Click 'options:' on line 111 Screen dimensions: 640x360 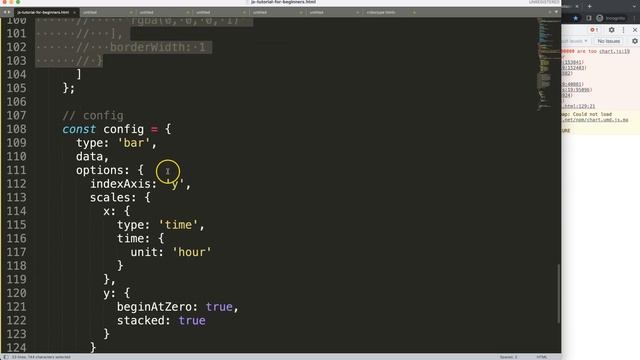pos(103,170)
